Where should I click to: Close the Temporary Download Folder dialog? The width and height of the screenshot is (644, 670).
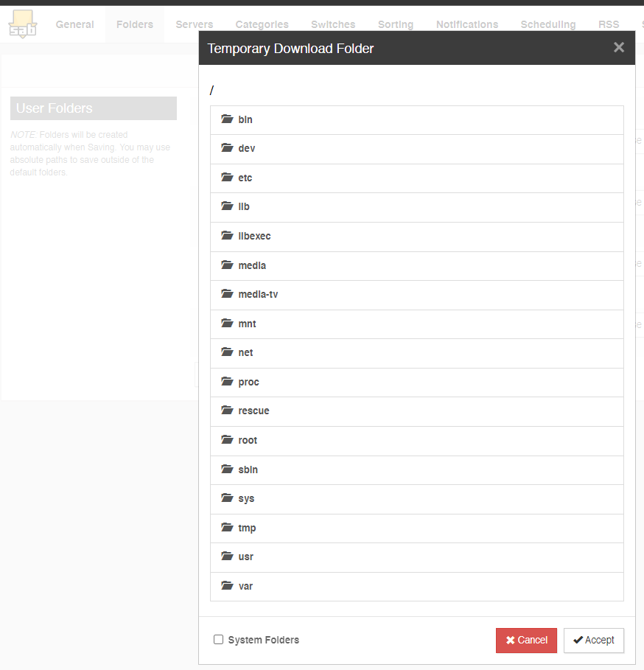click(619, 47)
